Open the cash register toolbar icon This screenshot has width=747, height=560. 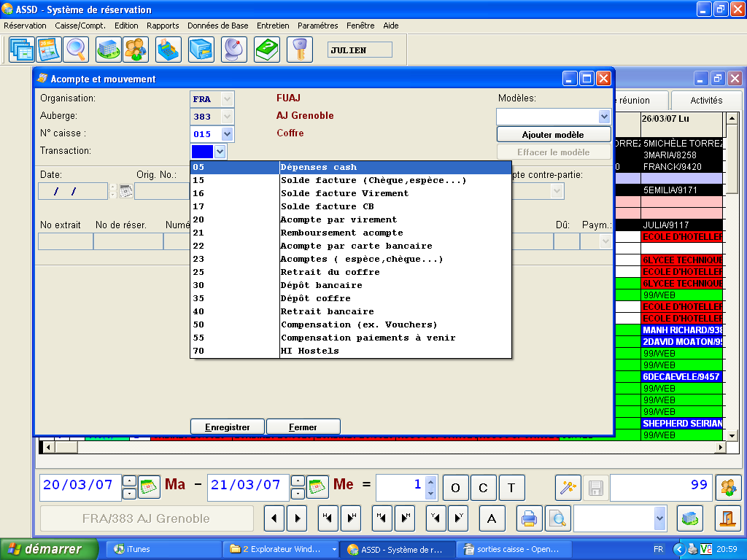pos(169,50)
